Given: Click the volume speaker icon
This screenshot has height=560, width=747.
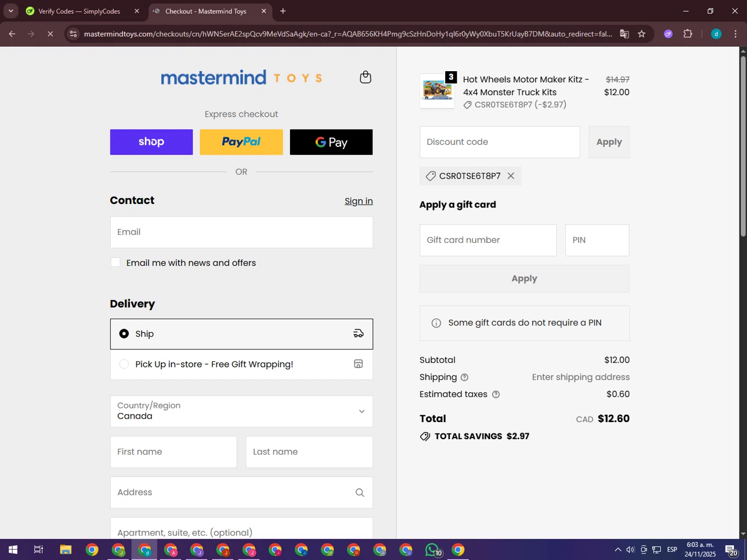Looking at the screenshot, I should tap(630, 550).
